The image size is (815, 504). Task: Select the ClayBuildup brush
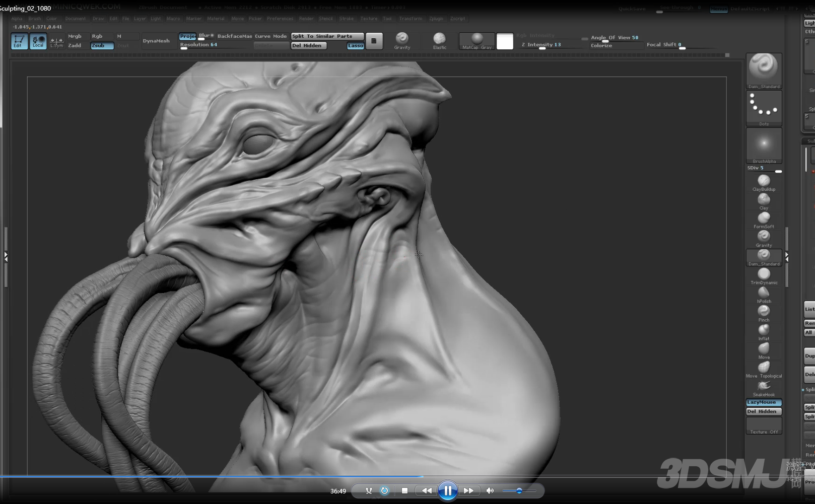764,183
